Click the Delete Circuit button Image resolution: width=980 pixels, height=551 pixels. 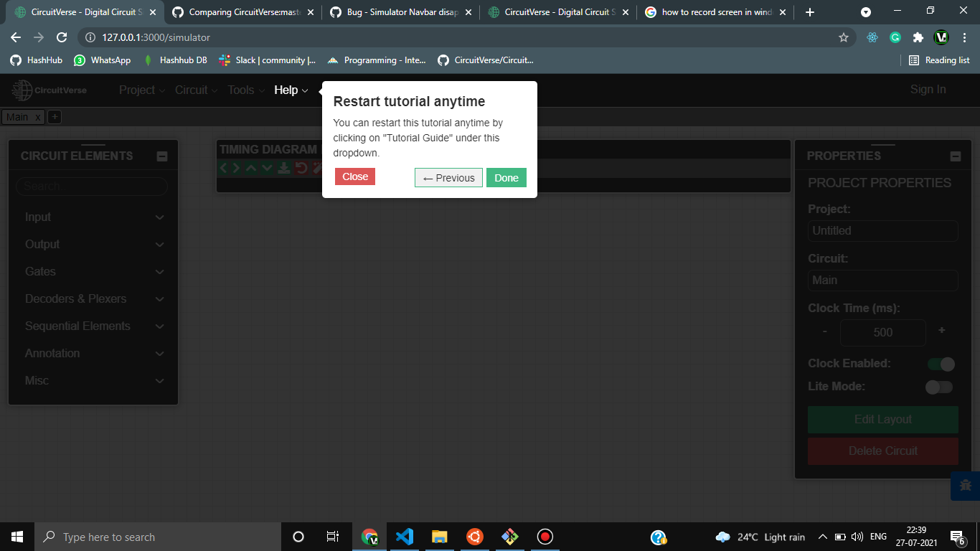(883, 451)
